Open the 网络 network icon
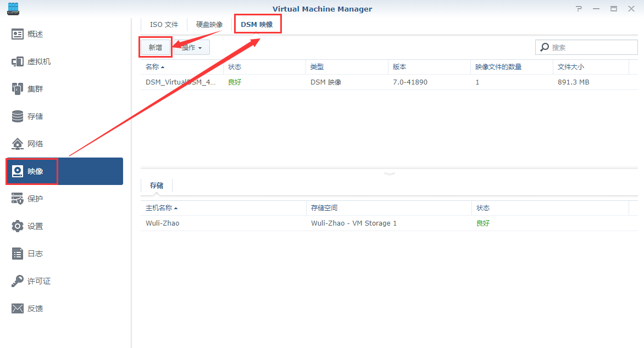Viewport: 644px width, 348px height. click(x=17, y=144)
